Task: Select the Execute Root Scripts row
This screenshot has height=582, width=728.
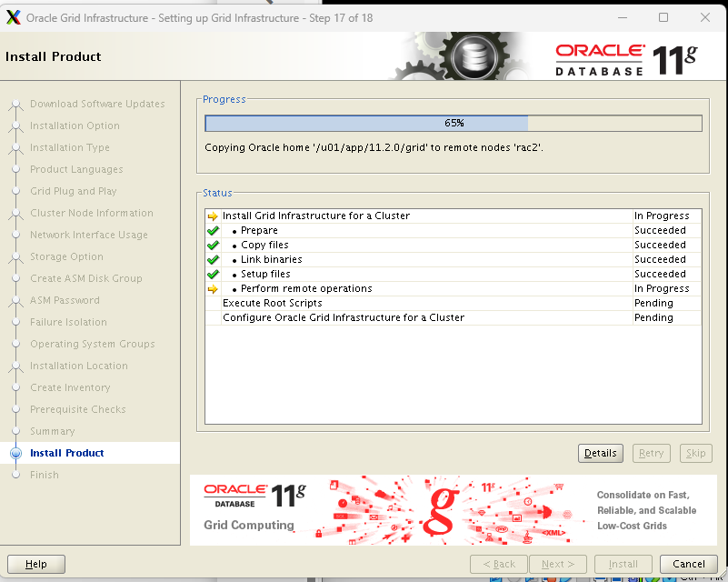Action: point(454,303)
